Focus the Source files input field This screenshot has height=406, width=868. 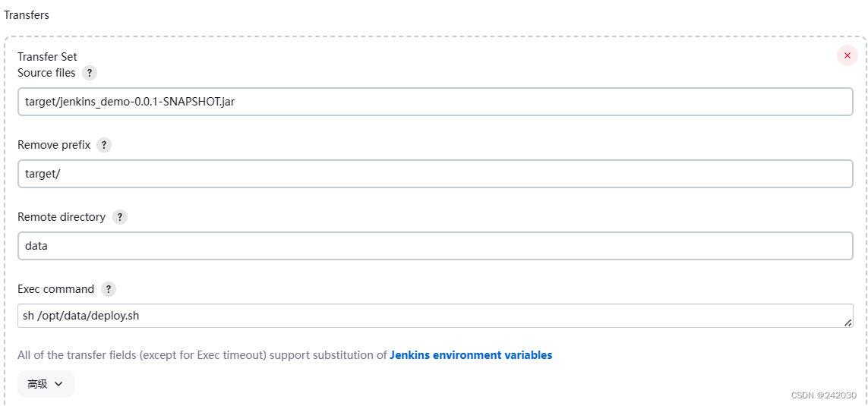(x=435, y=102)
